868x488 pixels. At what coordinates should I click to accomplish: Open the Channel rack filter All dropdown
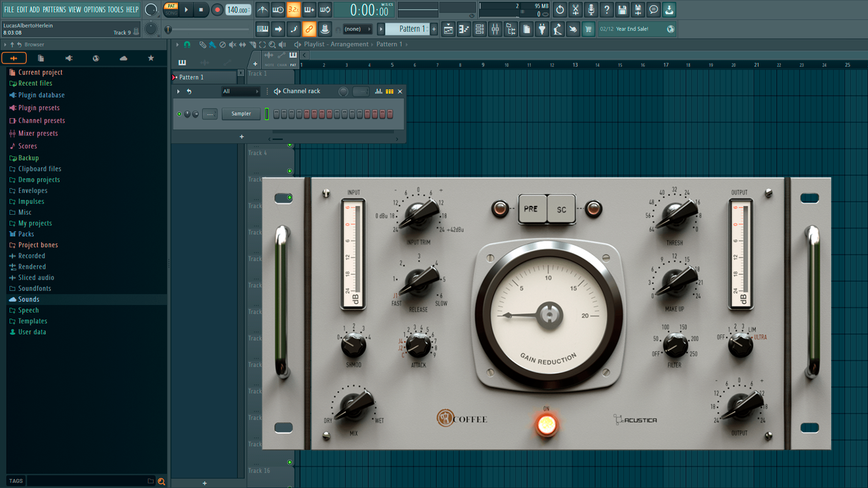(x=240, y=91)
